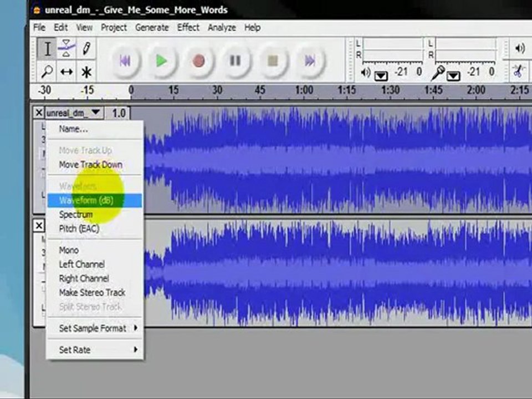This screenshot has width=532, height=399.
Task: Open the Effect menu
Action: click(188, 27)
